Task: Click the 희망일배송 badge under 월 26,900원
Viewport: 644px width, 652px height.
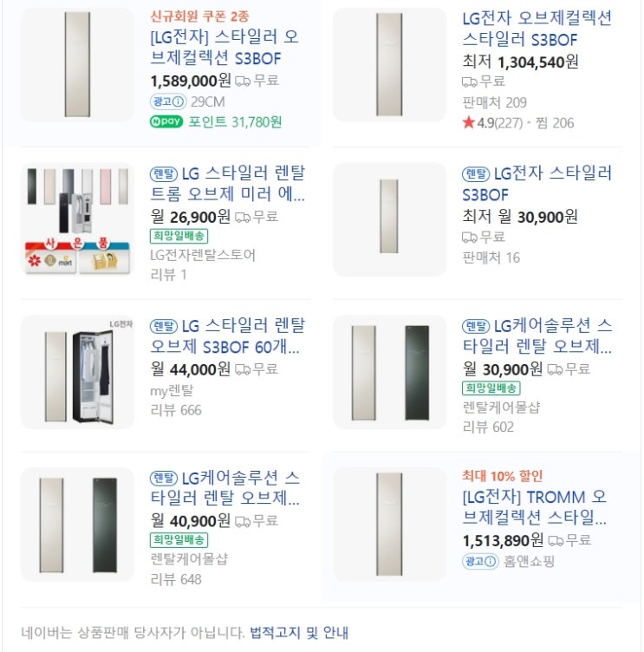Action: (x=179, y=236)
